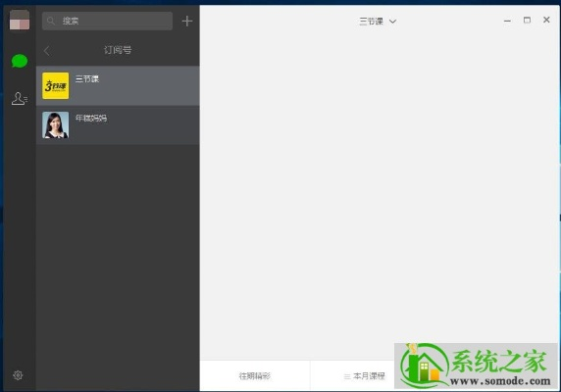Click the plus icon beside search
This screenshot has height=392, width=561.
(x=187, y=22)
